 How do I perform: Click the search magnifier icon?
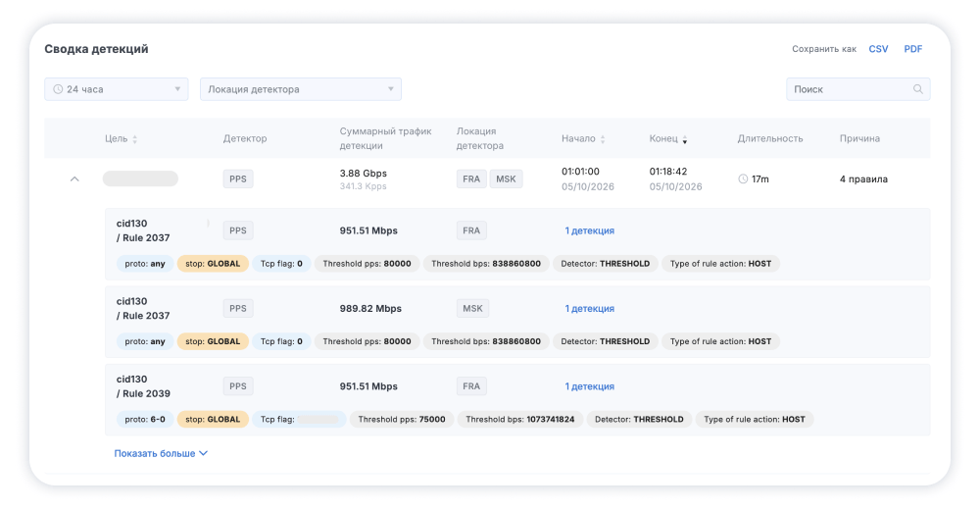pos(917,89)
